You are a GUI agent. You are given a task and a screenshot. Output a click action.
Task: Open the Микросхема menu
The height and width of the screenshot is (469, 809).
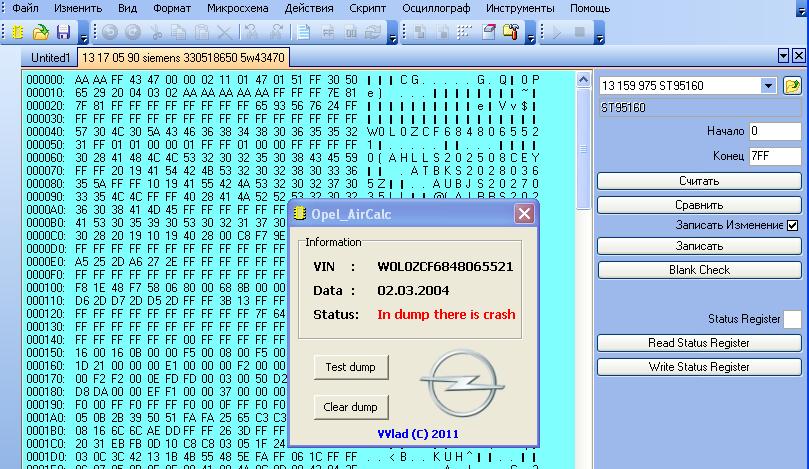tap(237, 8)
